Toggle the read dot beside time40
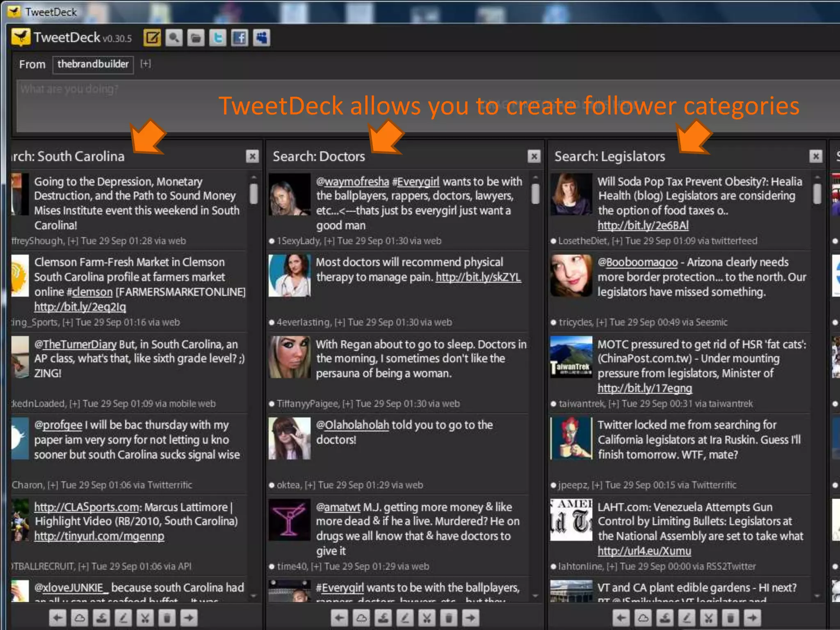 click(272, 567)
